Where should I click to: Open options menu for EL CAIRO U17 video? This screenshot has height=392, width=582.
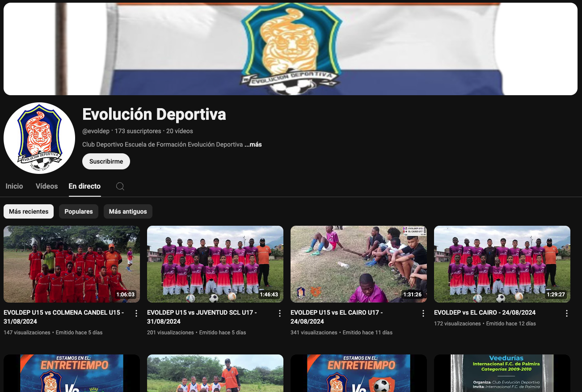tap(423, 313)
